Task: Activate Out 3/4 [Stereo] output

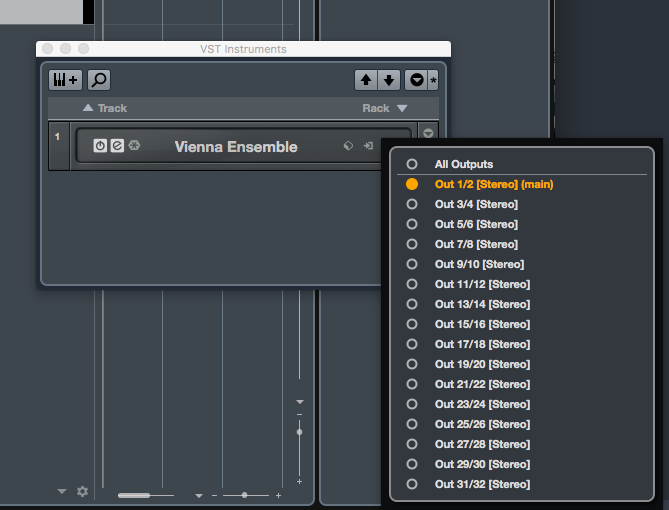Action: [x=522, y=204]
